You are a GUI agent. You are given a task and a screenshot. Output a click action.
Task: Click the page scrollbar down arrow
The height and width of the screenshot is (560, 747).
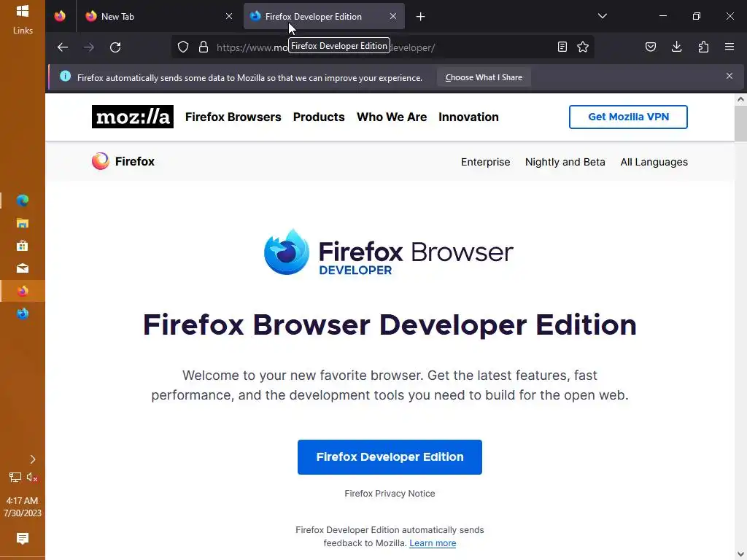click(x=740, y=554)
